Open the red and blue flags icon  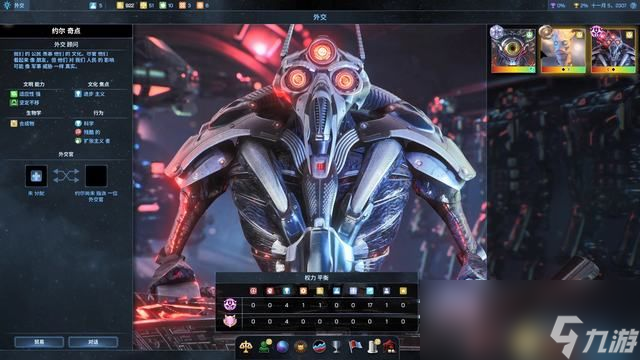pos(355,347)
